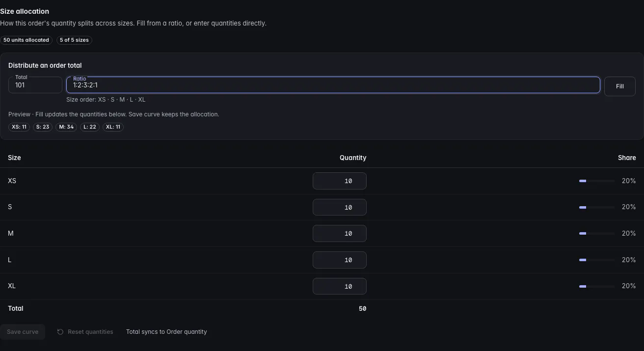644x351 pixels.
Task: Click the Reset quantities icon
Action: [x=60, y=332]
